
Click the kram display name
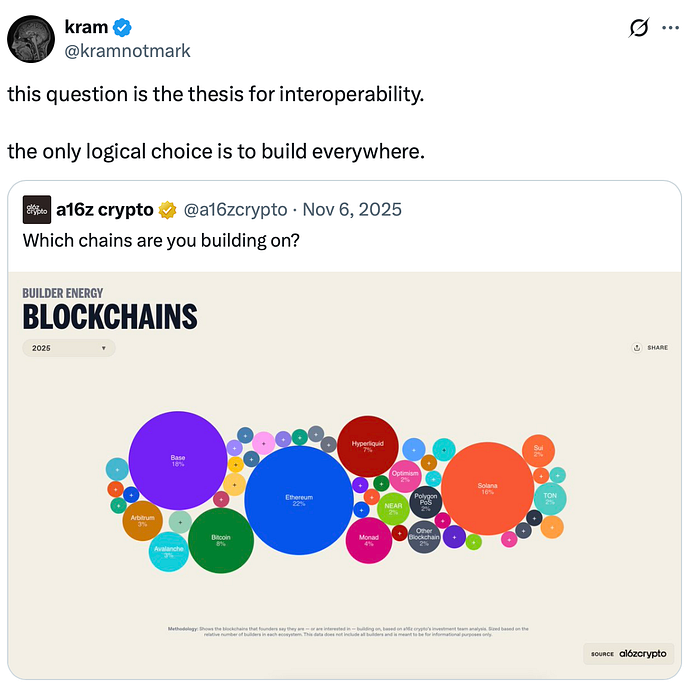point(87,27)
